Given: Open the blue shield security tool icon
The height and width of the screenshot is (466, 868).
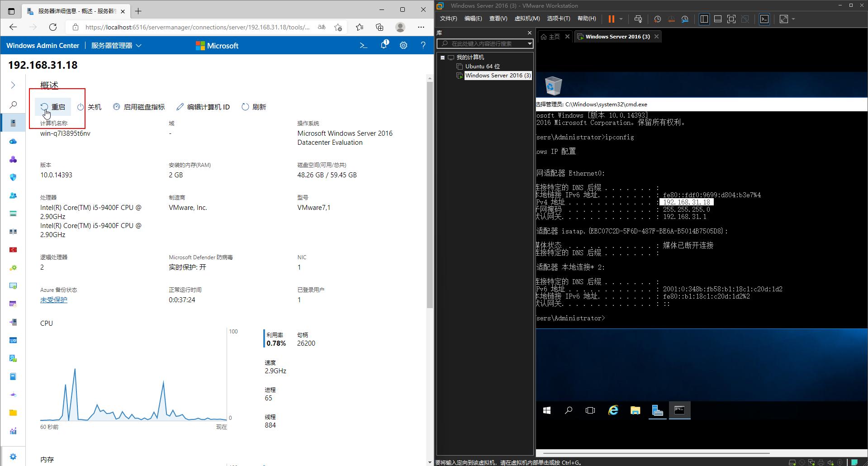Looking at the screenshot, I should (13, 177).
